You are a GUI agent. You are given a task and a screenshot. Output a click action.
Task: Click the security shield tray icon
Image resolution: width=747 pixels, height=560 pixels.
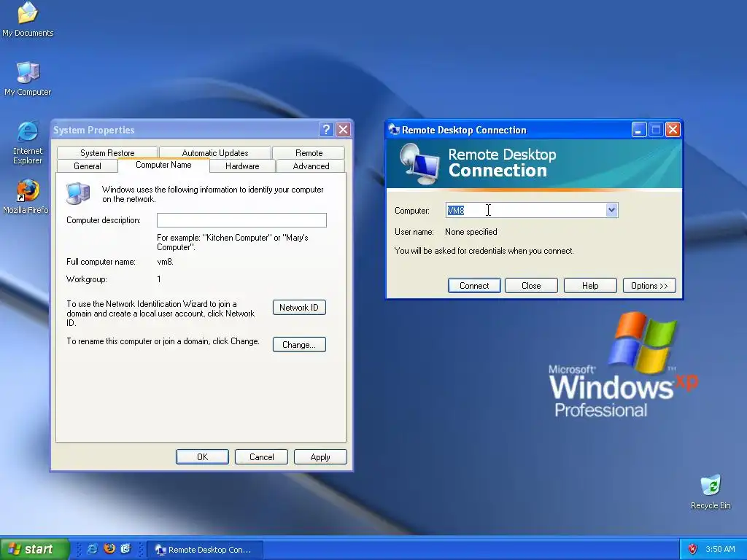[692, 549]
